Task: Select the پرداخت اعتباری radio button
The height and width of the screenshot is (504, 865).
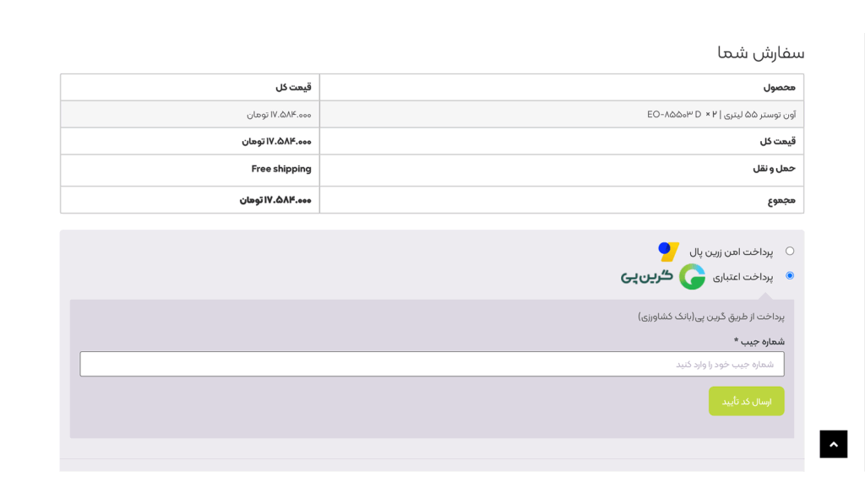Action: tap(790, 275)
